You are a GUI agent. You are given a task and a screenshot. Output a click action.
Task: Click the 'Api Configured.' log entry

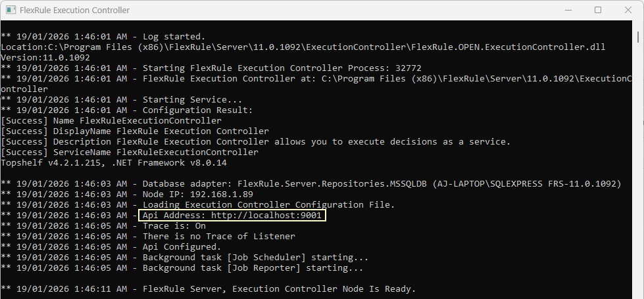click(x=111, y=247)
